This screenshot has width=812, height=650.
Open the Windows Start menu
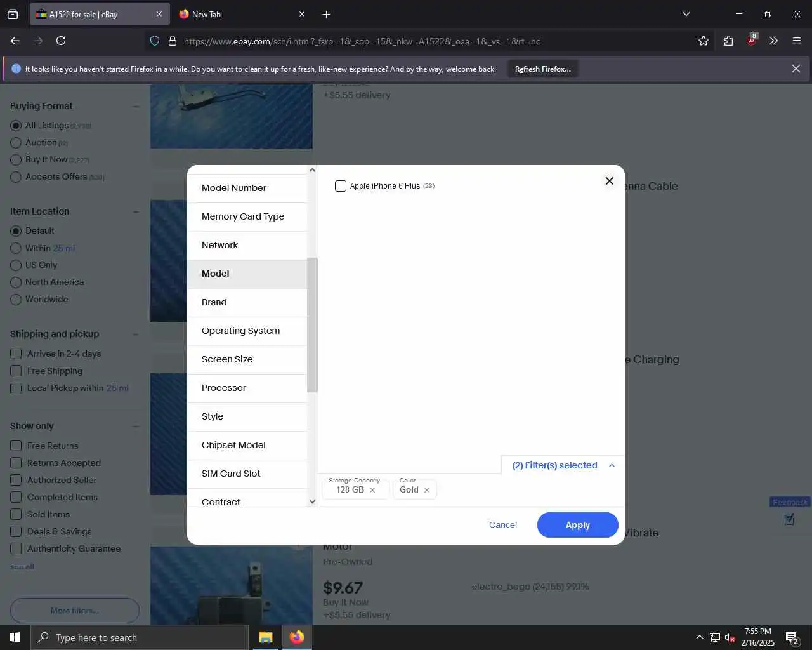click(15, 637)
